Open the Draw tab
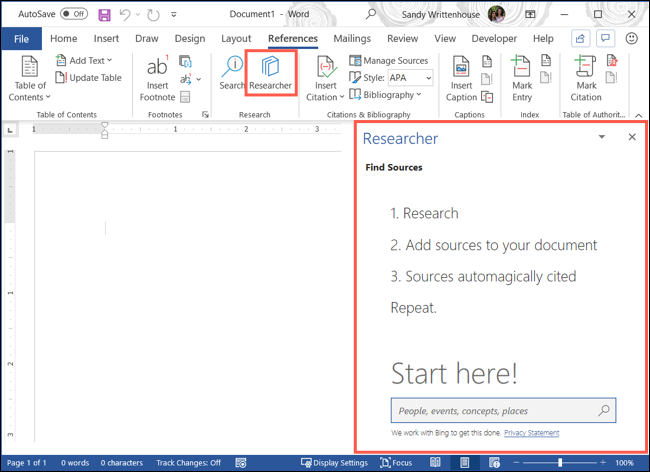This screenshot has height=472, width=650. pyautogui.click(x=147, y=39)
